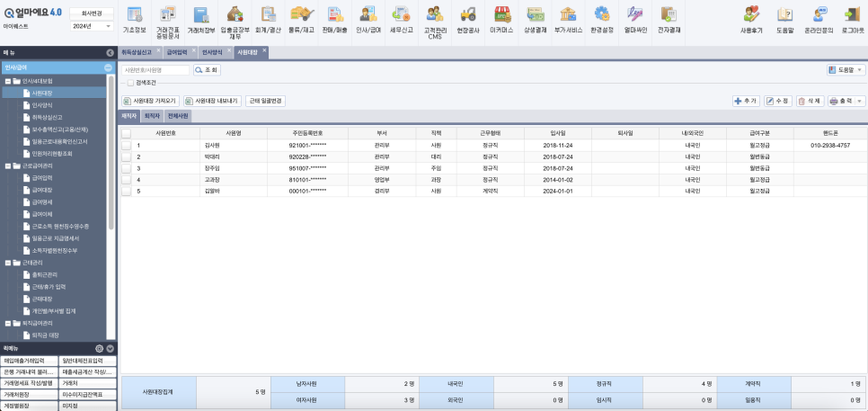
Task: Open the 도움말 book icon in top bar
Action: [x=785, y=21]
